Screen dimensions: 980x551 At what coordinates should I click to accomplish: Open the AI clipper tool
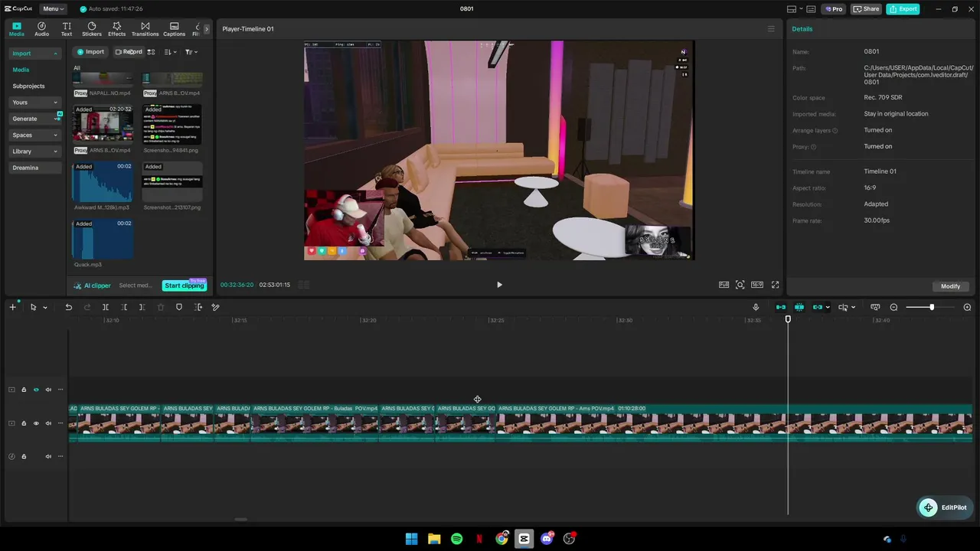(93, 285)
